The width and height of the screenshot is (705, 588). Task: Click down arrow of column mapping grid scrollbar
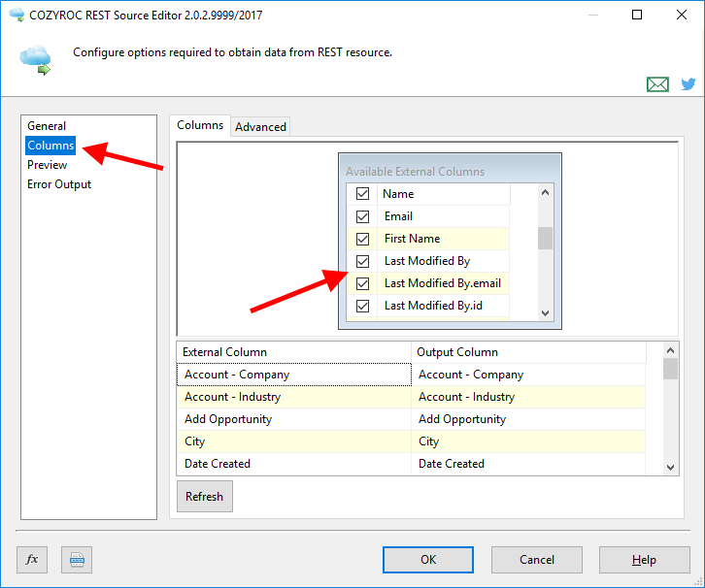[670, 467]
